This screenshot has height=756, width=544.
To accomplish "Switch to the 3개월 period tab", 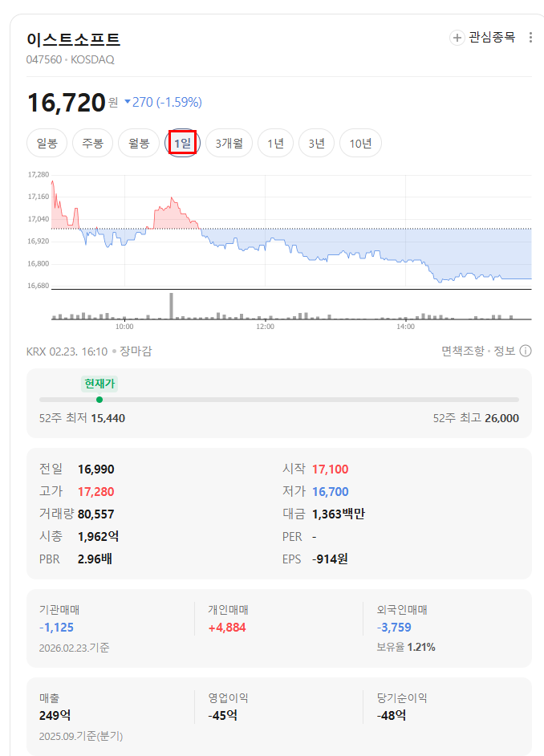I will click(229, 143).
